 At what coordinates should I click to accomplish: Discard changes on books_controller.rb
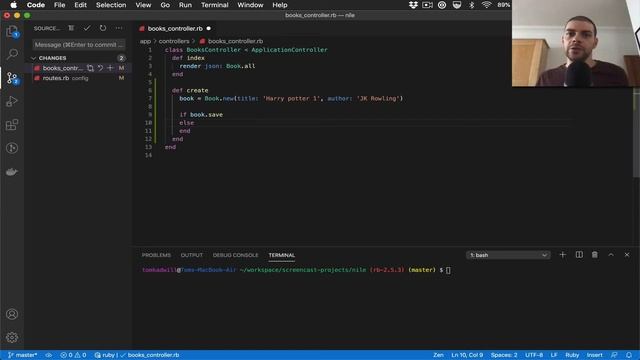100,68
